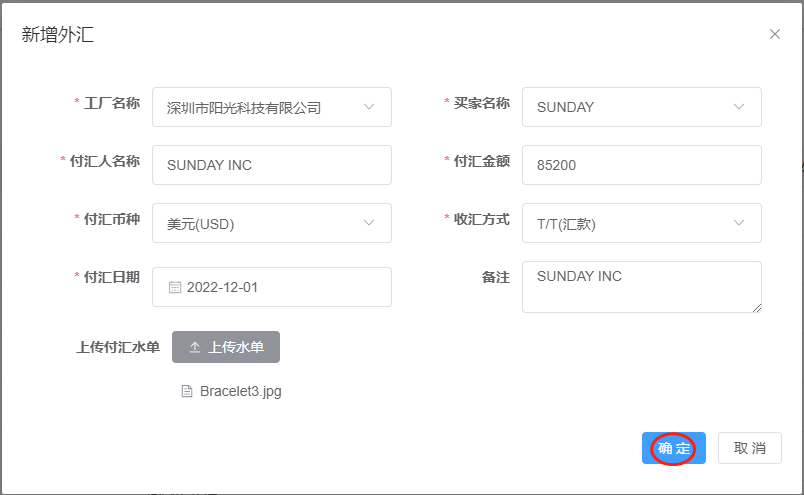Open the 买家名称 dropdown chevron
This screenshot has height=495, width=804.
pos(738,107)
